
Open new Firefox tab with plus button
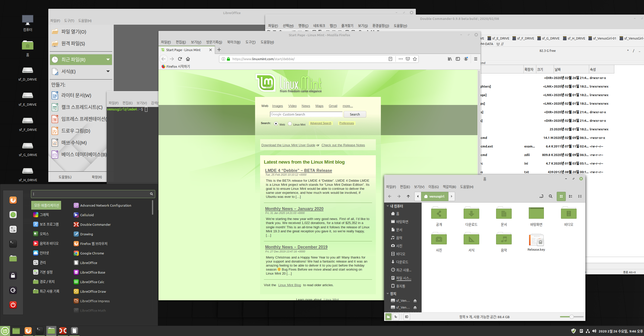(219, 50)
